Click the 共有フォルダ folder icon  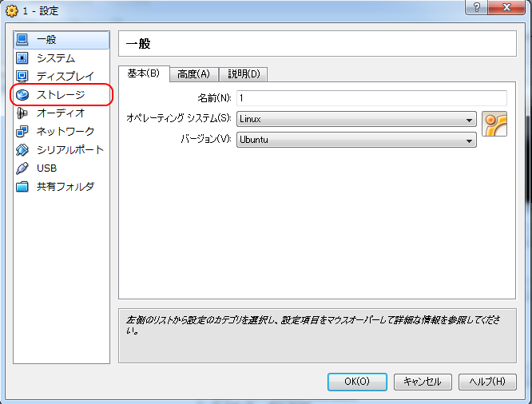22,186
